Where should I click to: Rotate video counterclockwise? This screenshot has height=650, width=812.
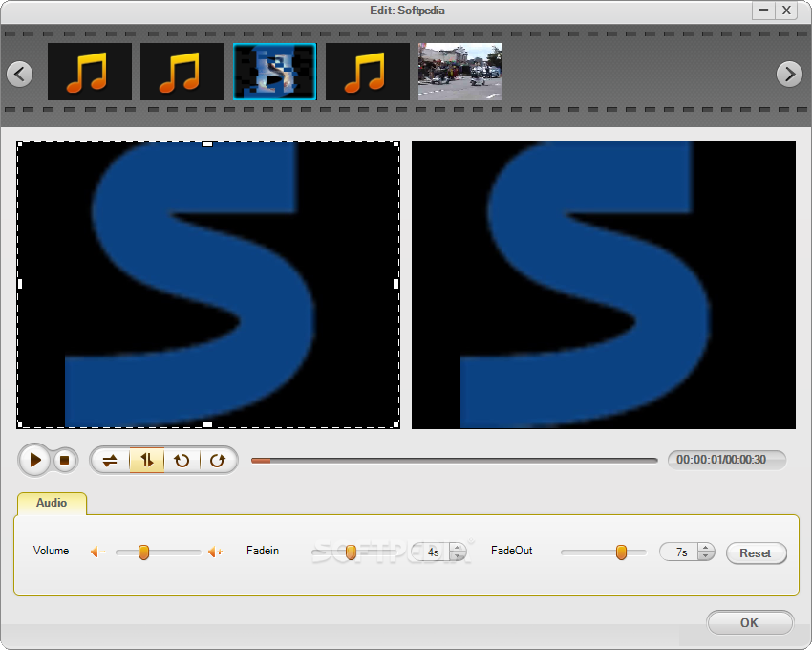pos(182,461)
